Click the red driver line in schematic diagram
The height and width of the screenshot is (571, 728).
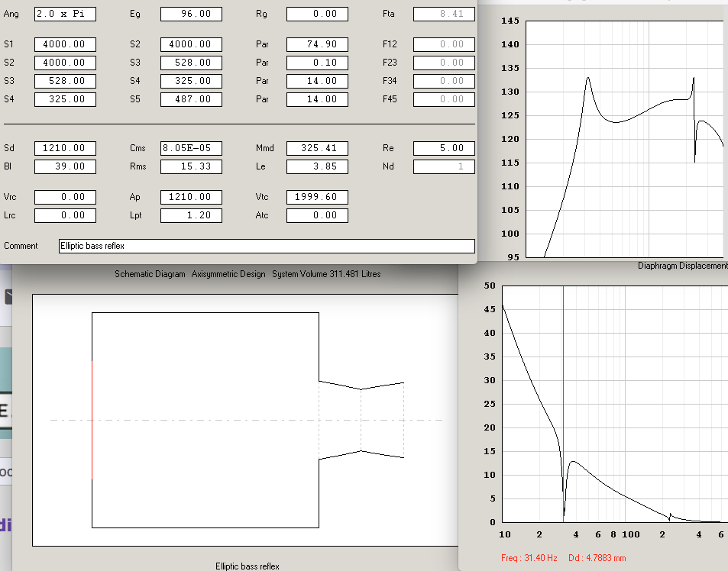92,421
